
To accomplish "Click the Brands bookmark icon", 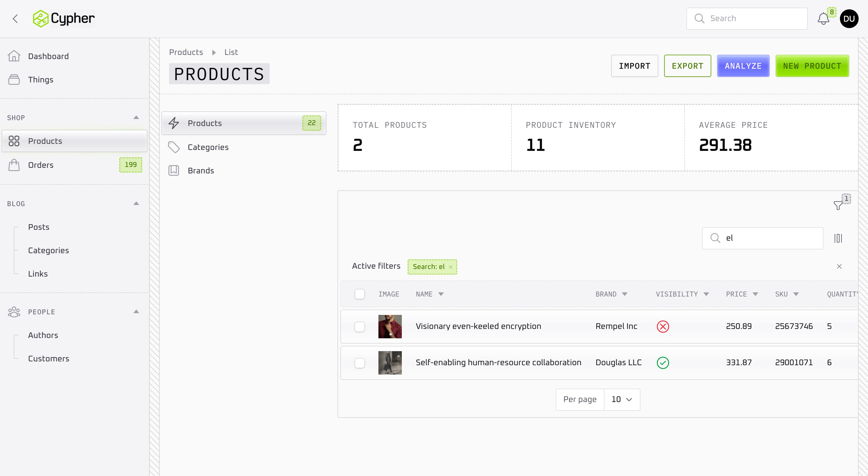I will tap(173, 170).
